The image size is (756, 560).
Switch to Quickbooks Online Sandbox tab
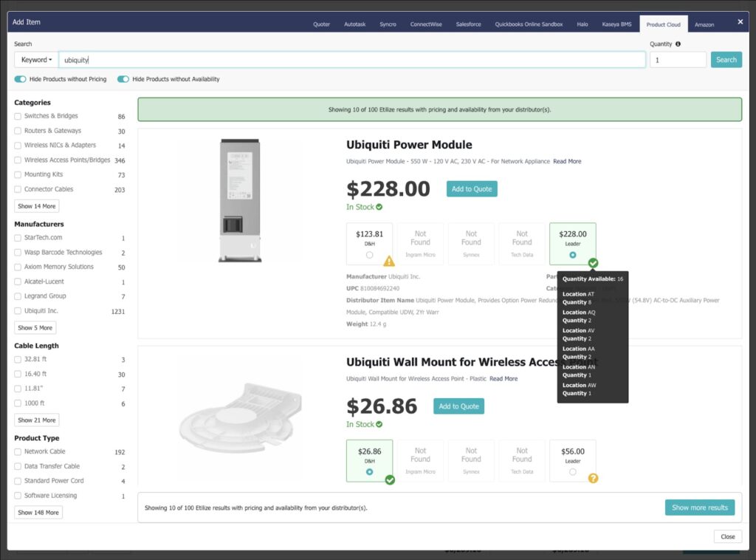(x=529, y=24)
